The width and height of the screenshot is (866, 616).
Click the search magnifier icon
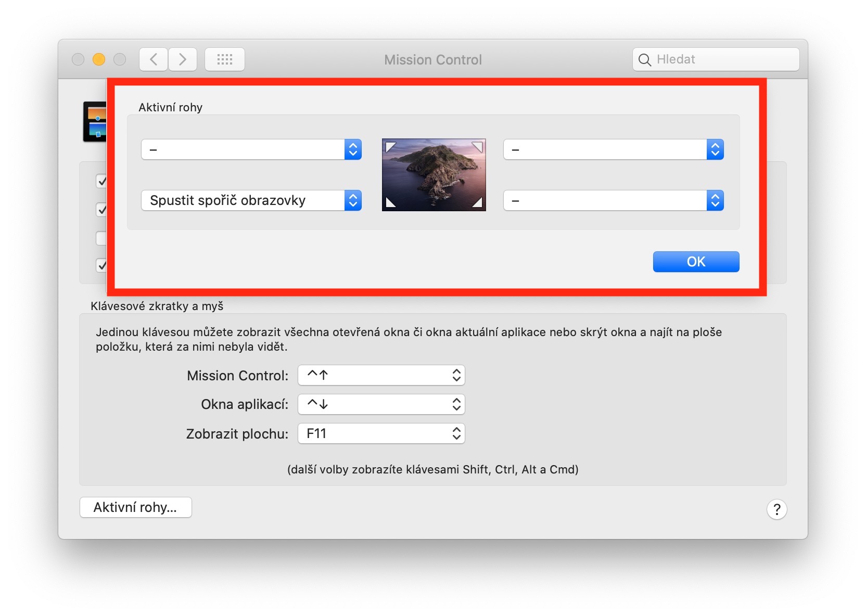click(x=644, y=60)
